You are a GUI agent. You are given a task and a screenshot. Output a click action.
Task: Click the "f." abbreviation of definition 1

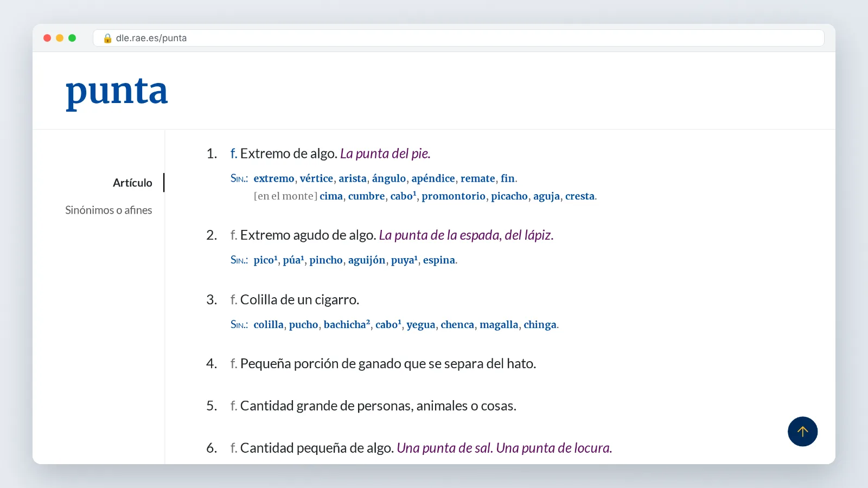pyautogui.click(x=234, y=153)
